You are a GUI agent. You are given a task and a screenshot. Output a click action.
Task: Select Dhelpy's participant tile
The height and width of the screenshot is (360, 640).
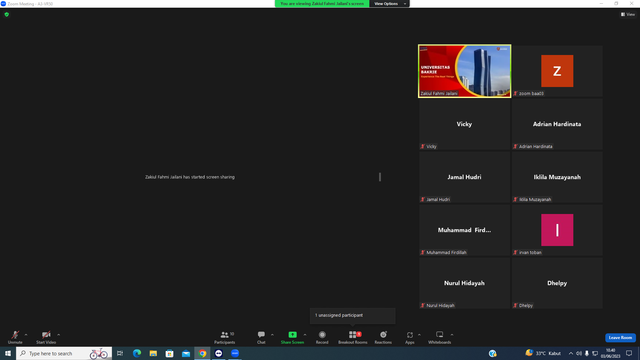[557, 283]
